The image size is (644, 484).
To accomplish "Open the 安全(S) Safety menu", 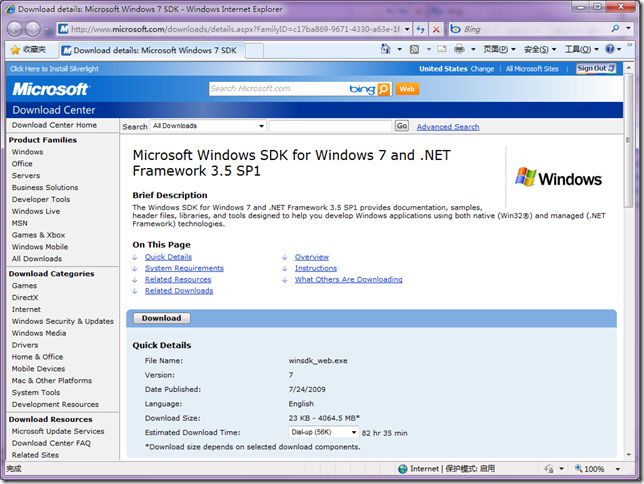I will (540, 49).
